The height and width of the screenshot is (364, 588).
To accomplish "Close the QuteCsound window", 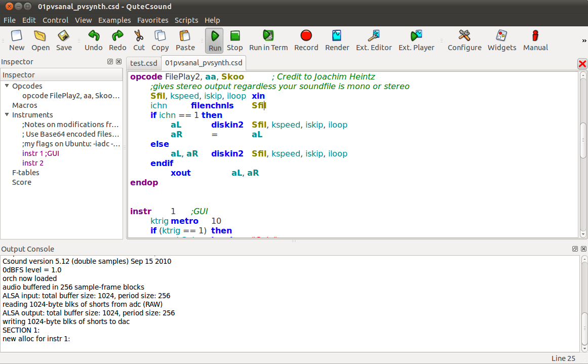I will [x=10, y=7].
